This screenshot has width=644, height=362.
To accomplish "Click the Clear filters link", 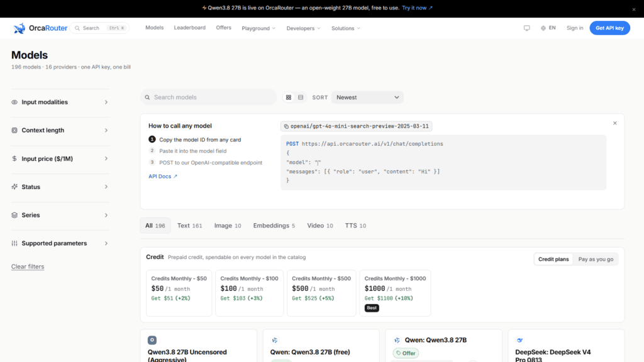I will (x=28, y=266).
